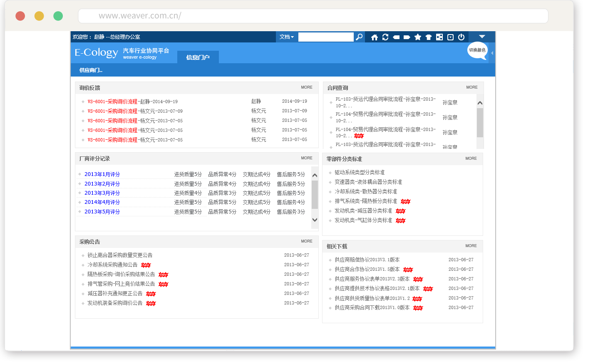Open favorites with the star icon
593x364 pixels.
pyautogui.click(x=418, y=37)
